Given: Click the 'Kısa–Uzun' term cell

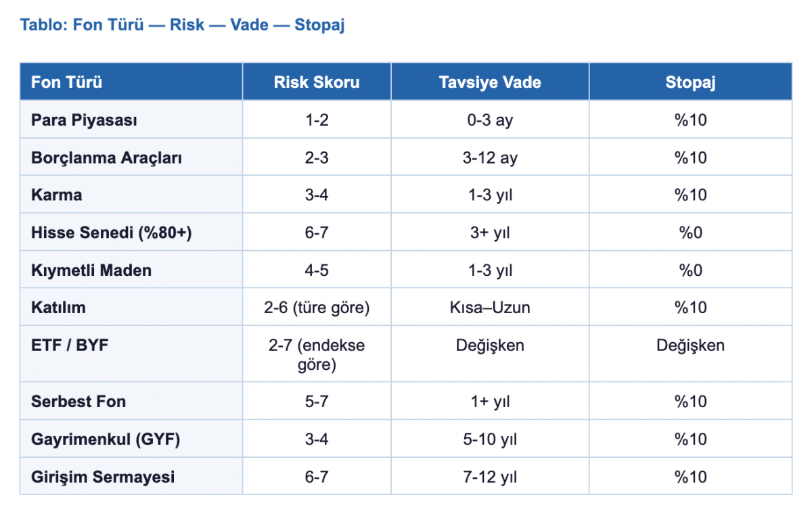Looking at the screenshot, I should coord(489,308).
